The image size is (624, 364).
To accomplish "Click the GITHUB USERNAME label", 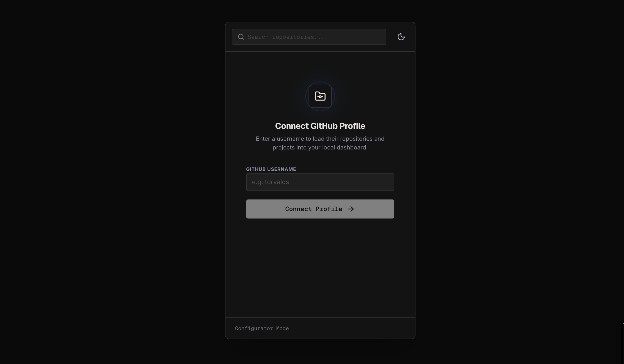I will pos(271,169).
